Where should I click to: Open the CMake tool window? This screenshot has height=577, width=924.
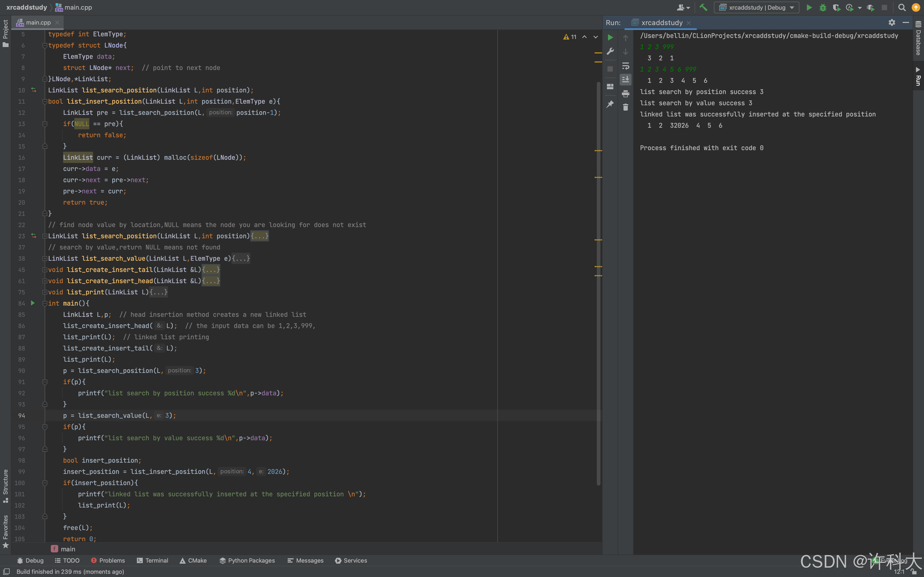[193, 560]
